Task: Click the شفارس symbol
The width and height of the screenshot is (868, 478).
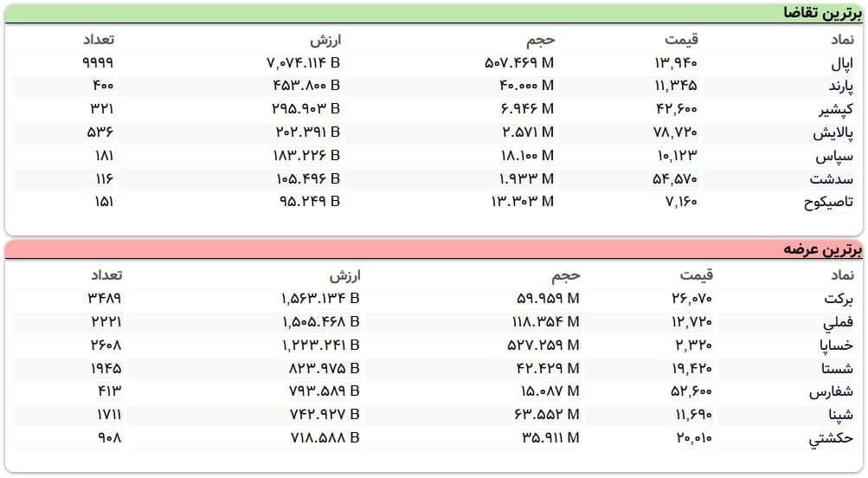Action: 832,392
